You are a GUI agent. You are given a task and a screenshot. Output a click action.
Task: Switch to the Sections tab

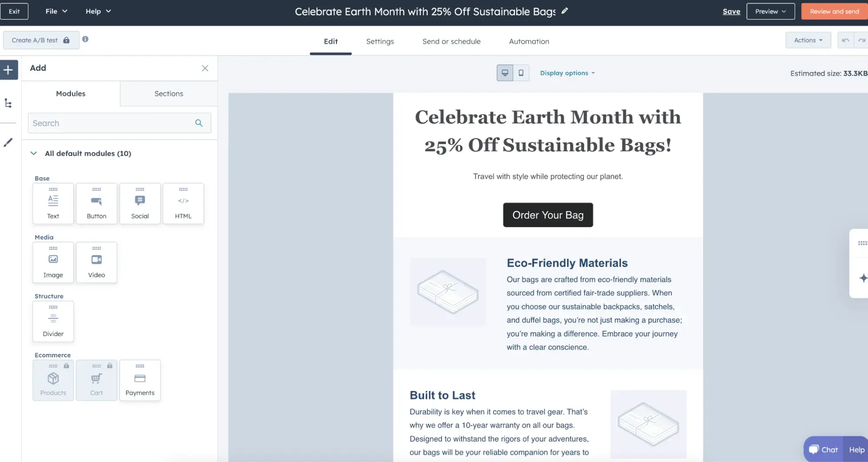coord(168,93)
